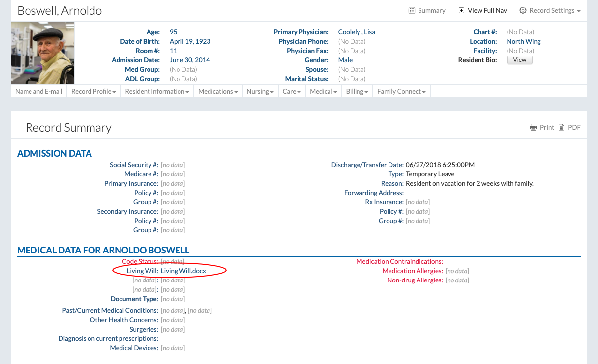Click the View Full Nav plus icon

pos(461,10)
